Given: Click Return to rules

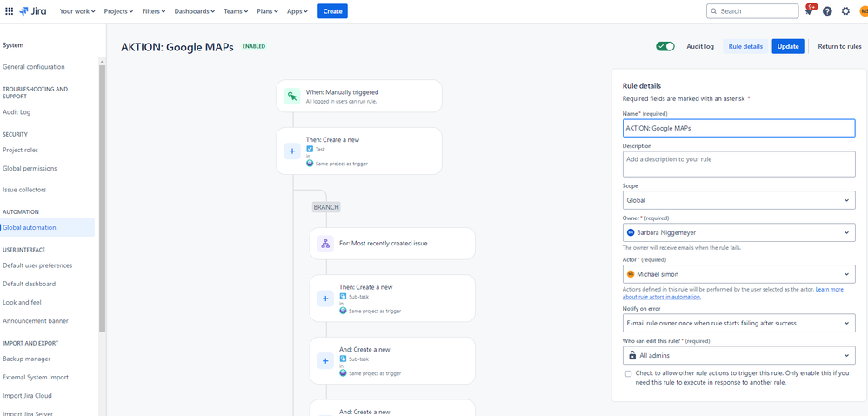Looking at the screenshot, I should pyautogui.click(x=839, y=46).
